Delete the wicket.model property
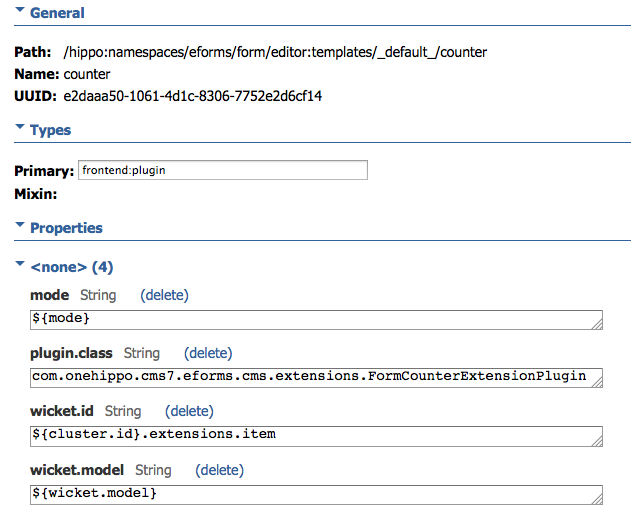 (220, 470)
